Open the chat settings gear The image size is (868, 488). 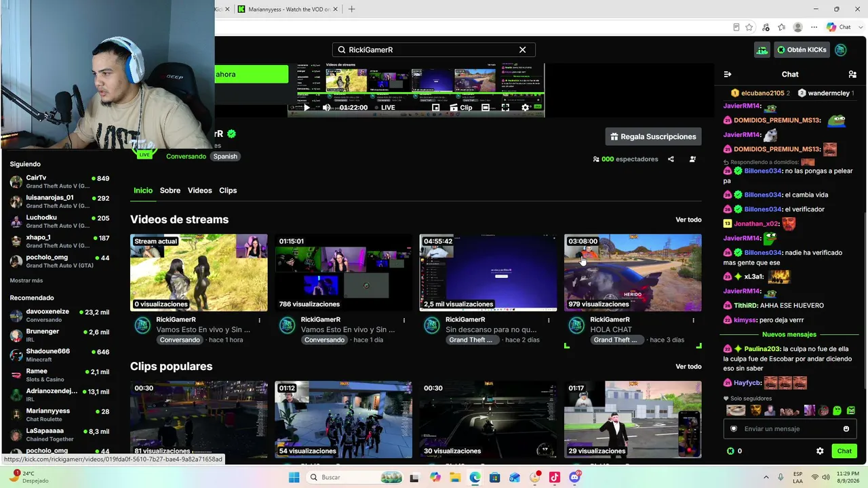(820, 451)
